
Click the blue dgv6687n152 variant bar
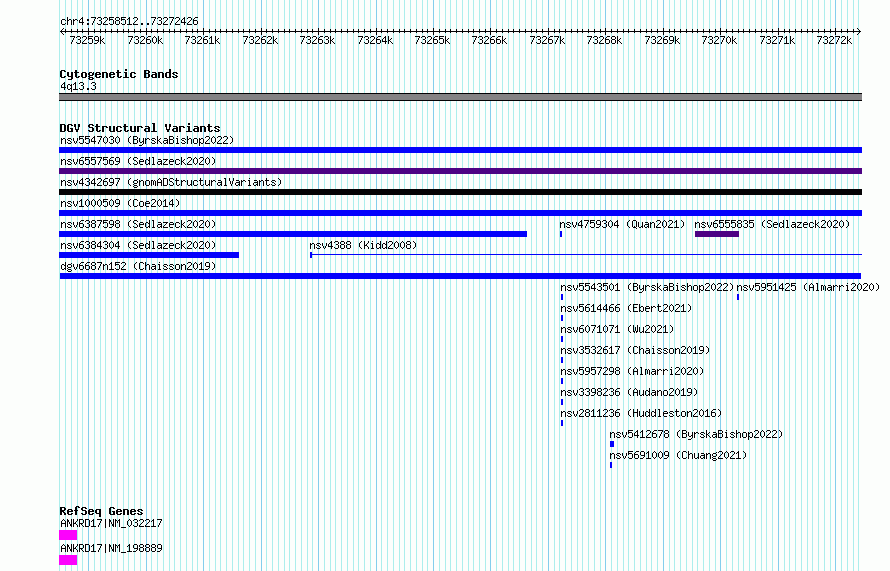[x=461, y=276]
